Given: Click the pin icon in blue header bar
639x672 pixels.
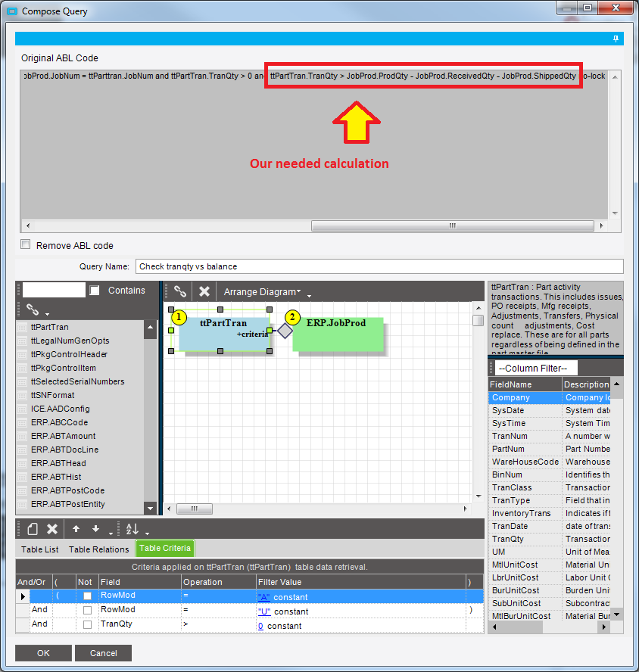Looking at the screenshot, I should 616,39.
